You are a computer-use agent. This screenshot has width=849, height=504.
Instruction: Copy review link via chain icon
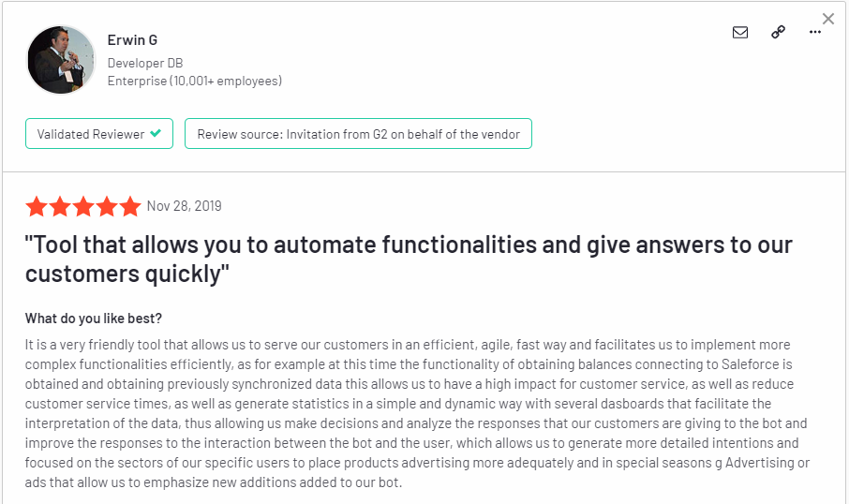pyautogui.click(x=778, y=33)
